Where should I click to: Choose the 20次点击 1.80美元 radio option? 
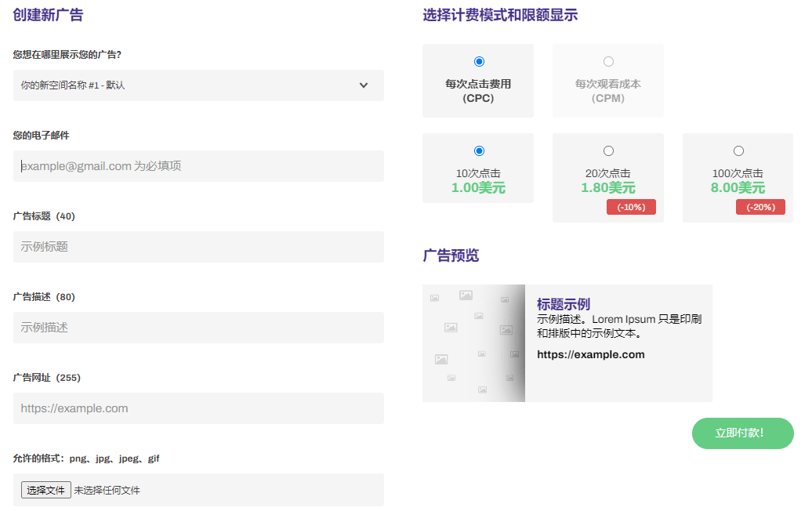608,150
